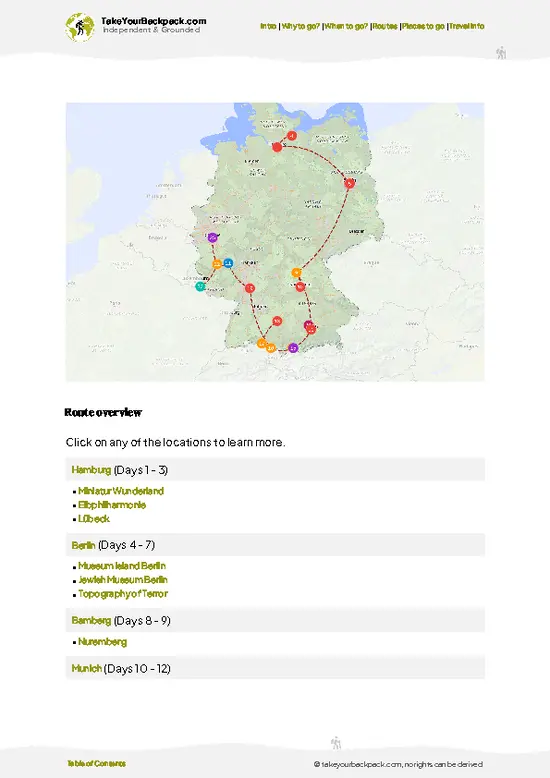Click the '(Days 1 - 3)' text
Viewport: 550px width, 778px height.
[140, 470]
